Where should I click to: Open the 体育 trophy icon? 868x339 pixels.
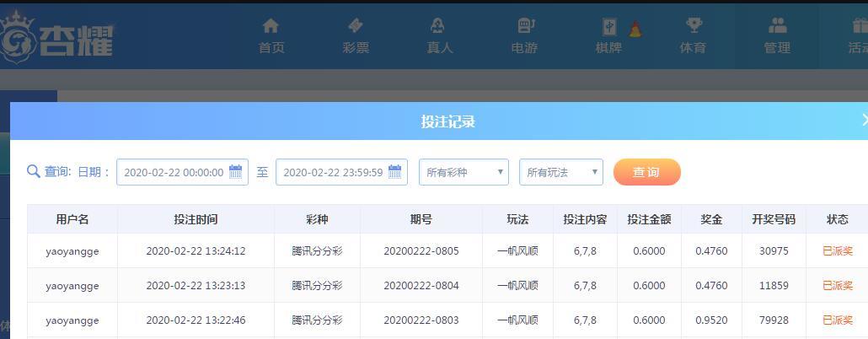tap(694, 25)
